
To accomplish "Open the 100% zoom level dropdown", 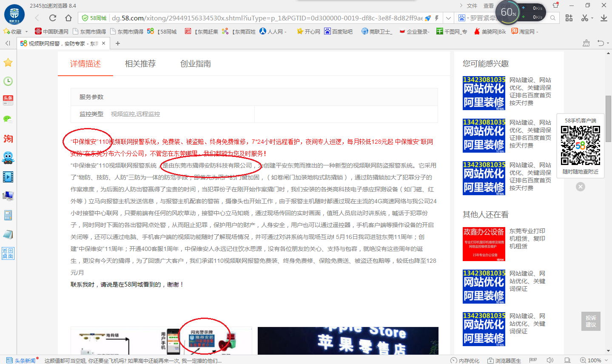I will 605,360.
